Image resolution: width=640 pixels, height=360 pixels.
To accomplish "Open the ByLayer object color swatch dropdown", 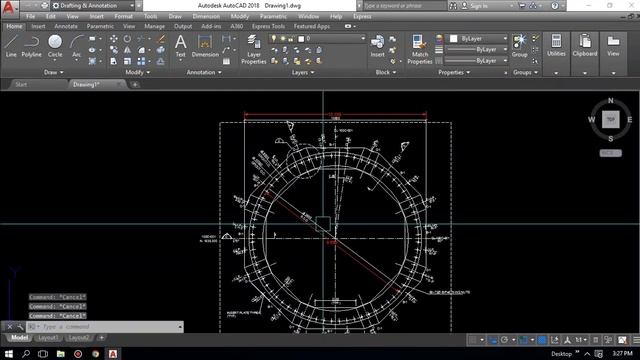I will tap(476, 38).
